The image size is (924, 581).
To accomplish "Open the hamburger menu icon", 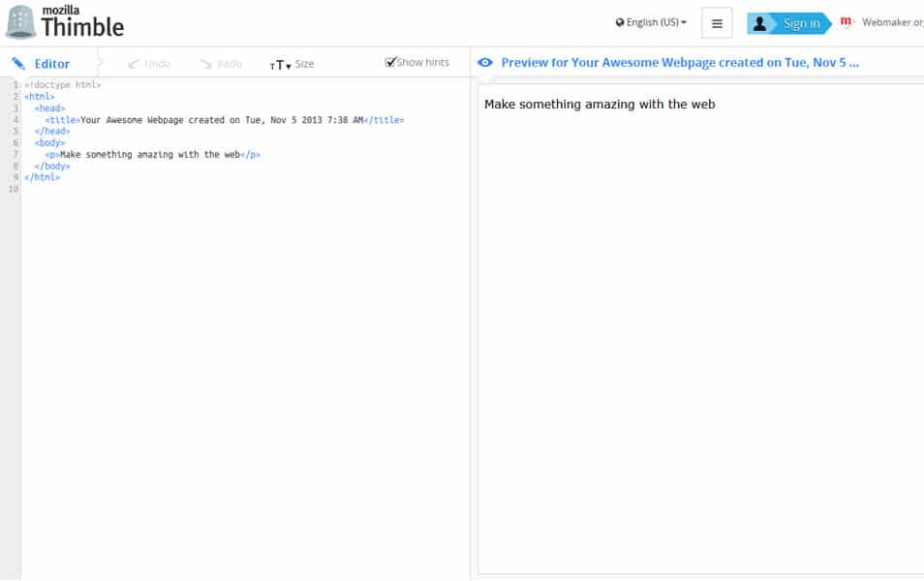I will [x=716, y=21].
